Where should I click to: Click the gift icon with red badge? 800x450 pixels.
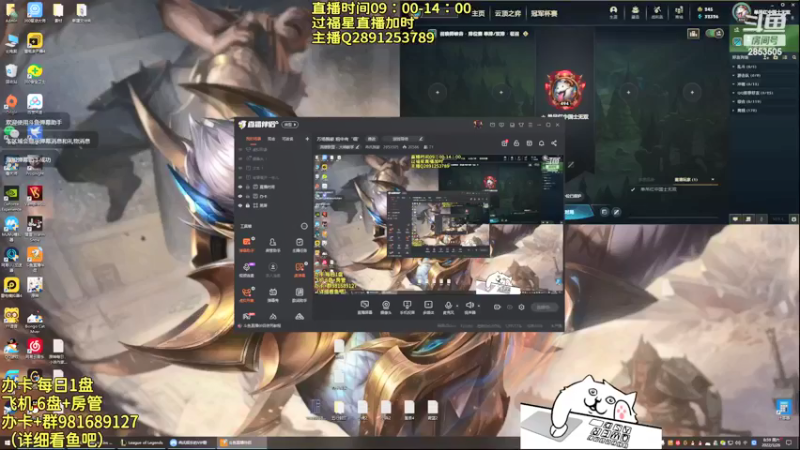(504, 143)
